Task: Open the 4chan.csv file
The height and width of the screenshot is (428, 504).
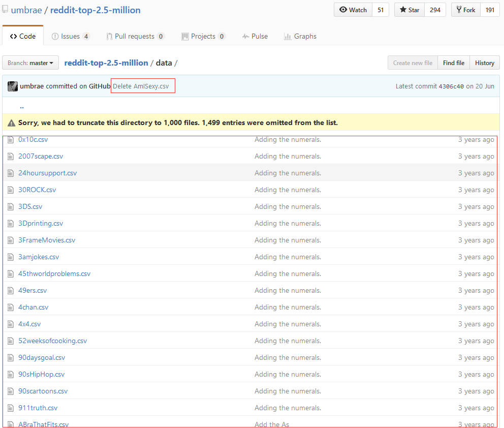Action: click(x=33, y=308)
